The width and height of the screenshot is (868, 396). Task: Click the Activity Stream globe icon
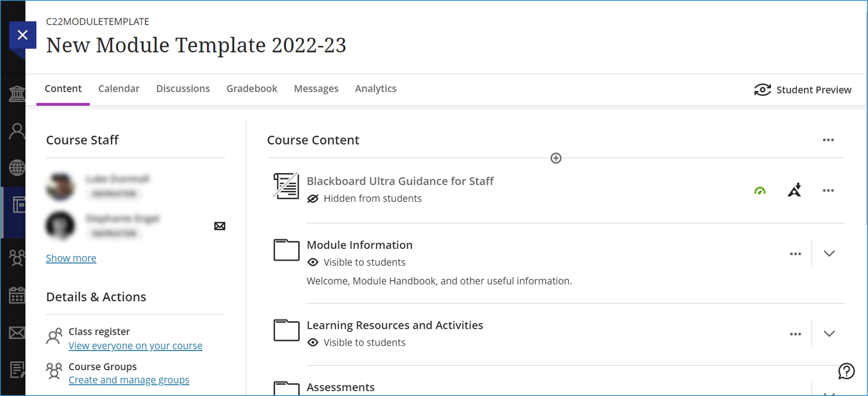17,168
